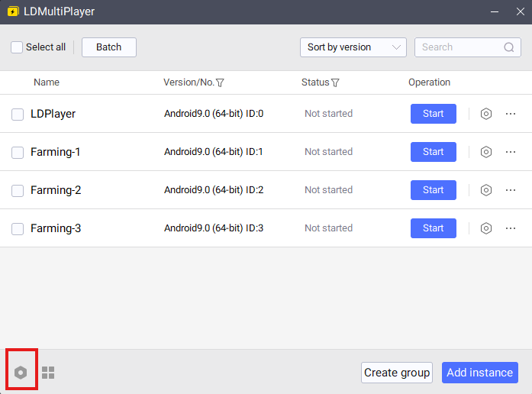Minimize the LDMultiPlayer window
The height and width of the screenshot is (394, 532).
point(495,12)
